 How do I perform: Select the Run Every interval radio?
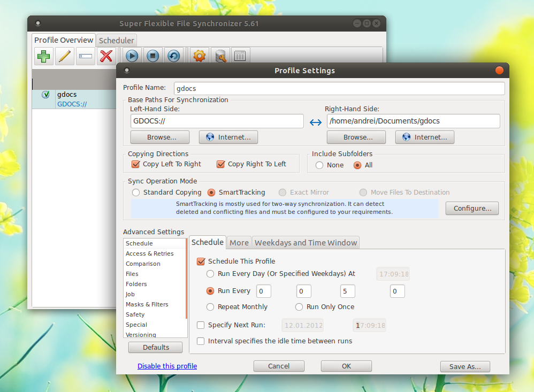pos(210,291)
